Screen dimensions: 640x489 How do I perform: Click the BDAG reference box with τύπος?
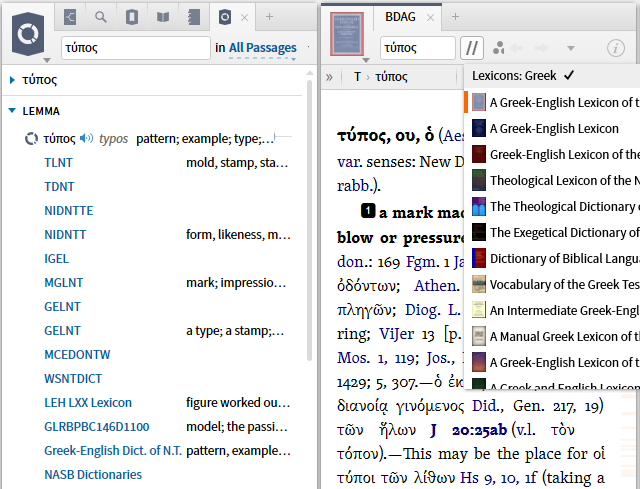click(418, 48)
